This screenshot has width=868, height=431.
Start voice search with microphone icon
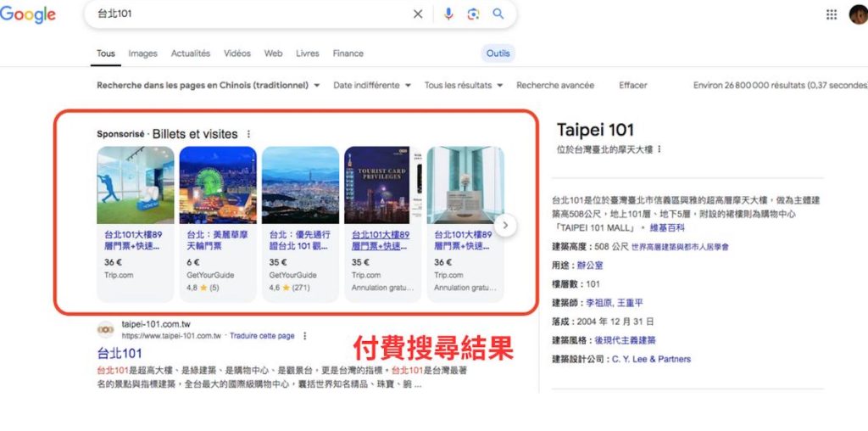point(448,14)
